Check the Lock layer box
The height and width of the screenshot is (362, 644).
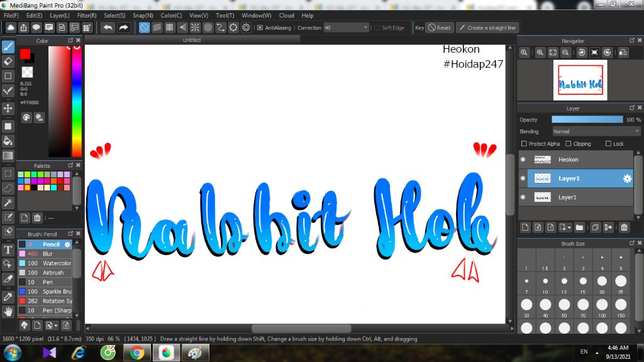(608, 144)
